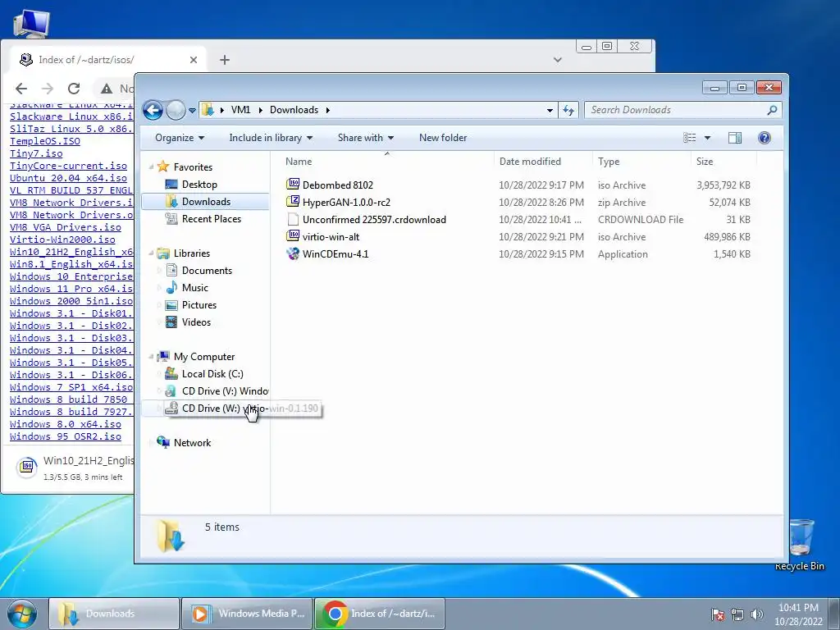Viewport: 840px width, 630px height.
Task: Click the volume speaker tray icon
Action: point(757,614)
